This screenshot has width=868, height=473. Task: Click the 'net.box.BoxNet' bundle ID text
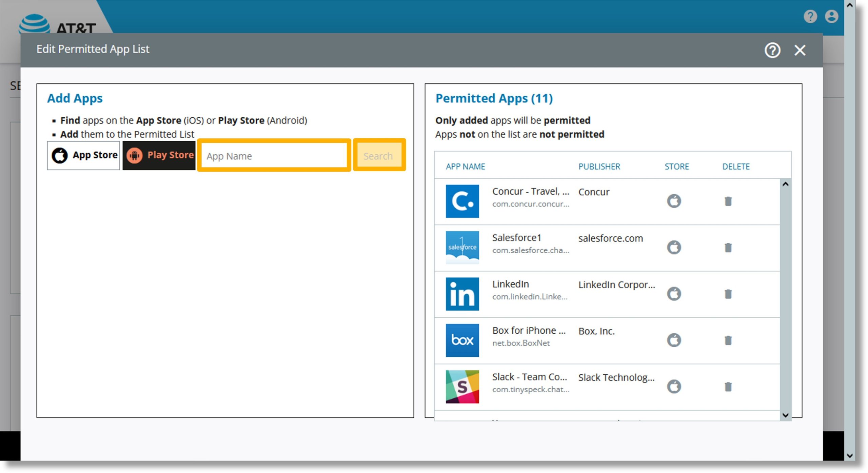click(521, 343)
